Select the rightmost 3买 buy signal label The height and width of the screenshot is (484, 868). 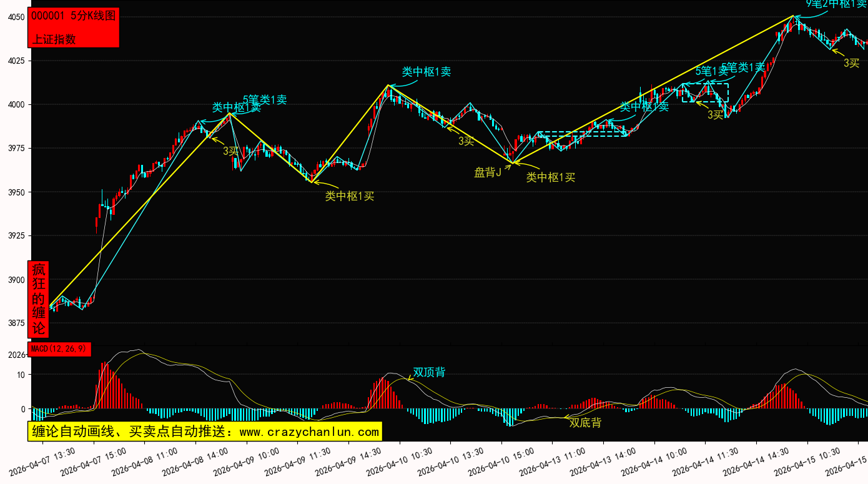click(x=851, y=63)
